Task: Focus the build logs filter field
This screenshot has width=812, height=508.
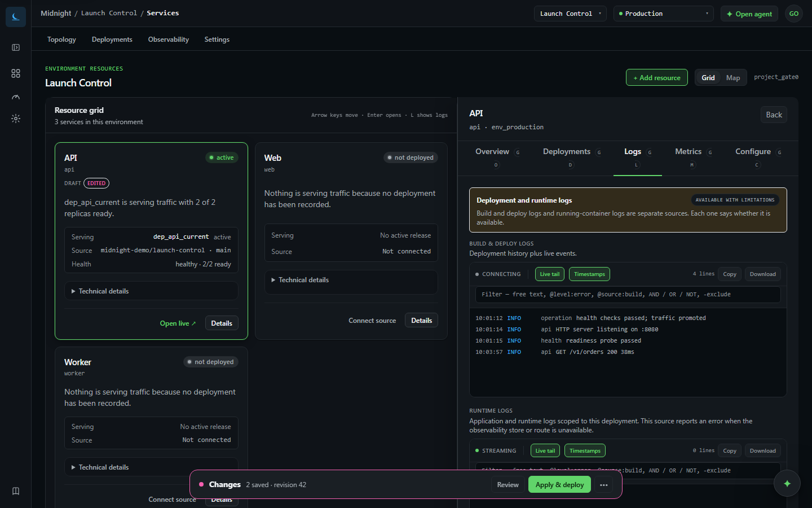Action: (628, 295)
